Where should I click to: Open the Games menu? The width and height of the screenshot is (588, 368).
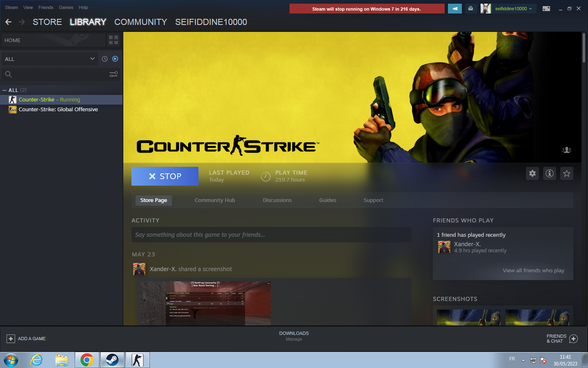[x=66, y=7]
